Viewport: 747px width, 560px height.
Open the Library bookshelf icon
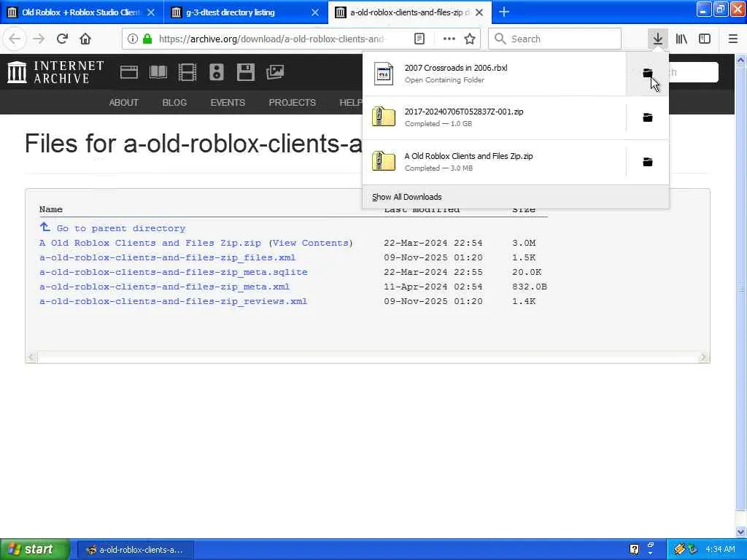681,39
